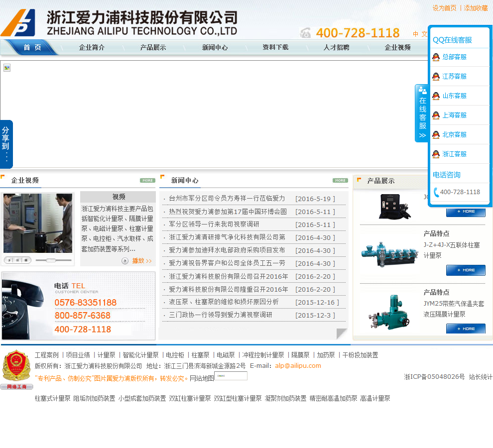Open news 台州市军分区司令员方寿祥一行莅临爱力
The height and width of the screenshot is (448, 493).
coord(227,199)
